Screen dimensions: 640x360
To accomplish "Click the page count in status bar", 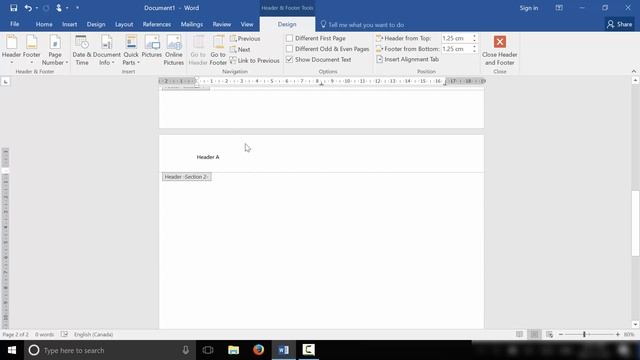I will pyautogui.click(x=16, y=334).
